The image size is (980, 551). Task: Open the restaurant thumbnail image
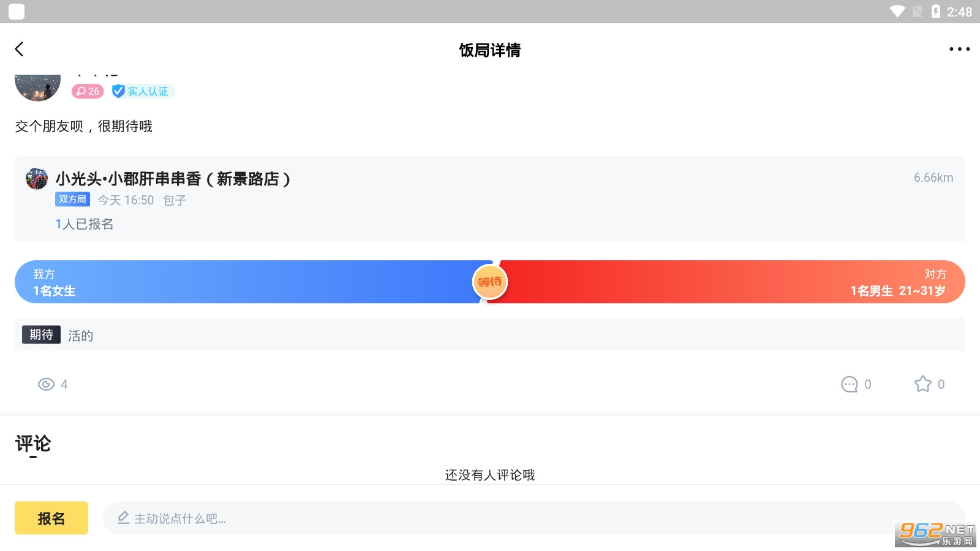tap(37, 179)
